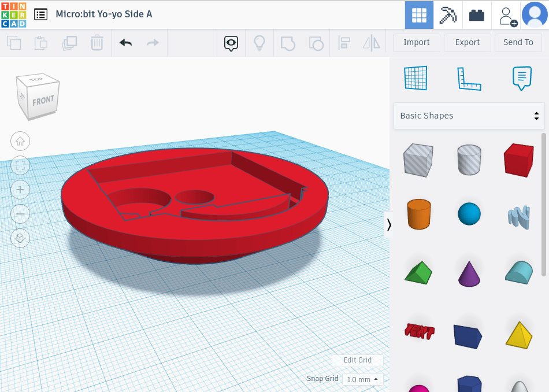Image resolution: width=549 pixels, height=392 pixels.
Task: Select the Mirror tool
Action: [371, 43]
